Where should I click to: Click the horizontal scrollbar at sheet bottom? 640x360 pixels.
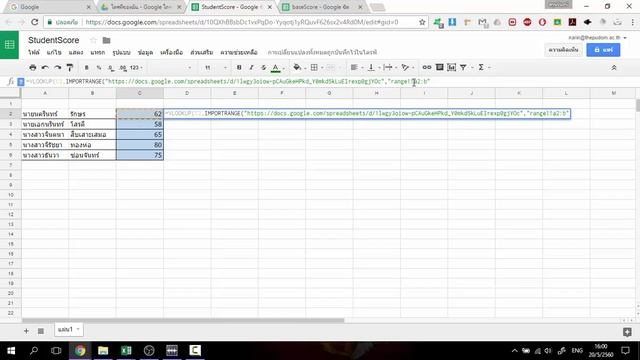pos(183,320)
